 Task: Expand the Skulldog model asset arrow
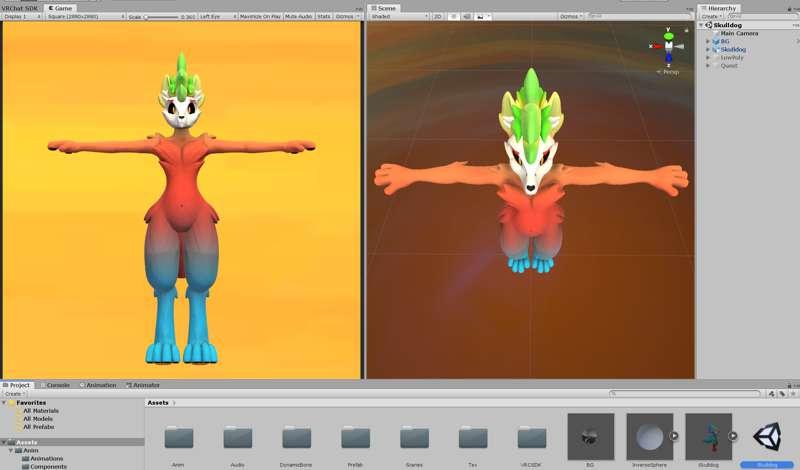(x=733, y=436)
